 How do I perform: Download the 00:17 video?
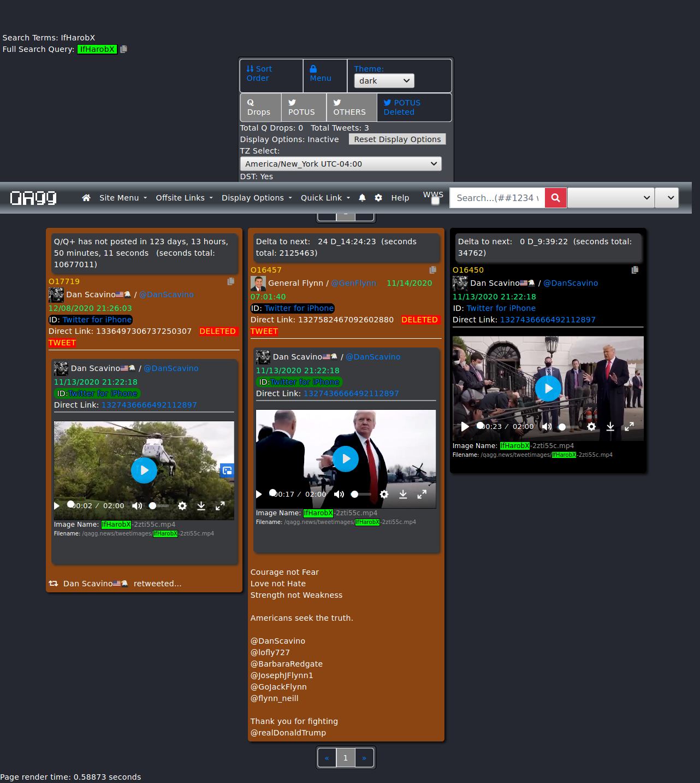coord(403,494)
